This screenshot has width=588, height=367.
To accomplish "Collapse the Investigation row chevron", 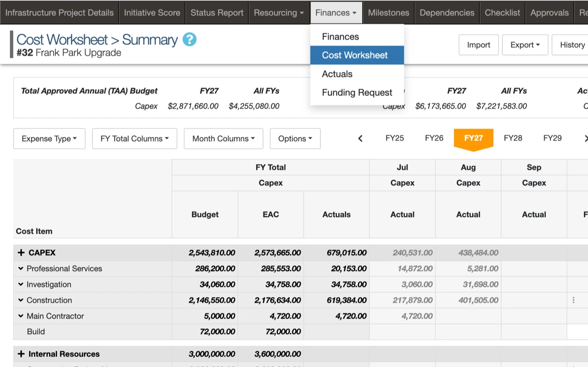I will (x=21, y=284).
